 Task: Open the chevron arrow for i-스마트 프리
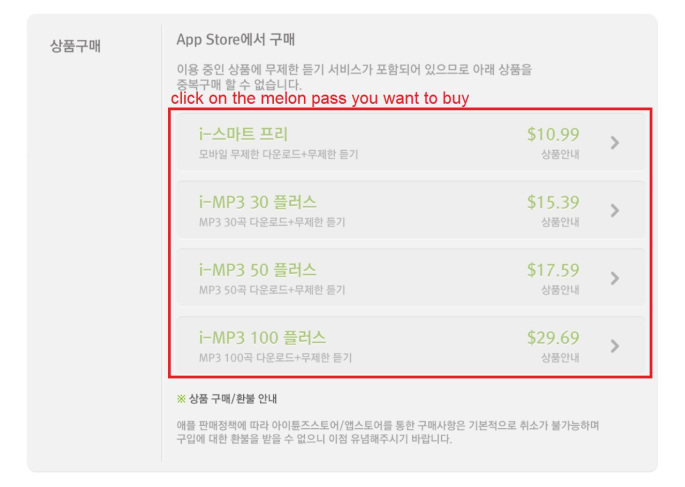pyautogui.click(x=614, y=143)
